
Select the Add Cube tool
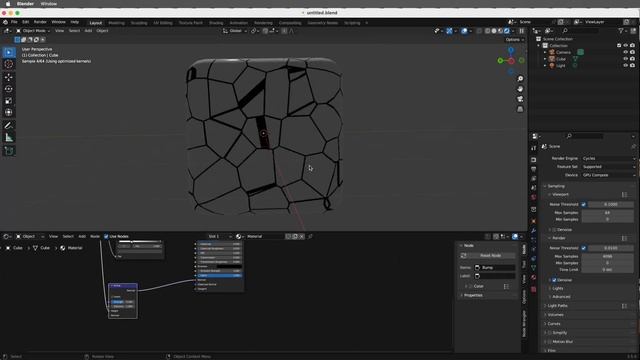pyautogui.click(x=9, y=151)
